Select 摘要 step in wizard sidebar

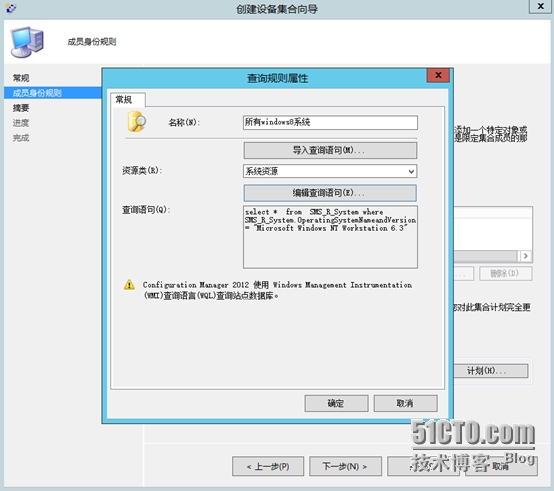[21, 108]
